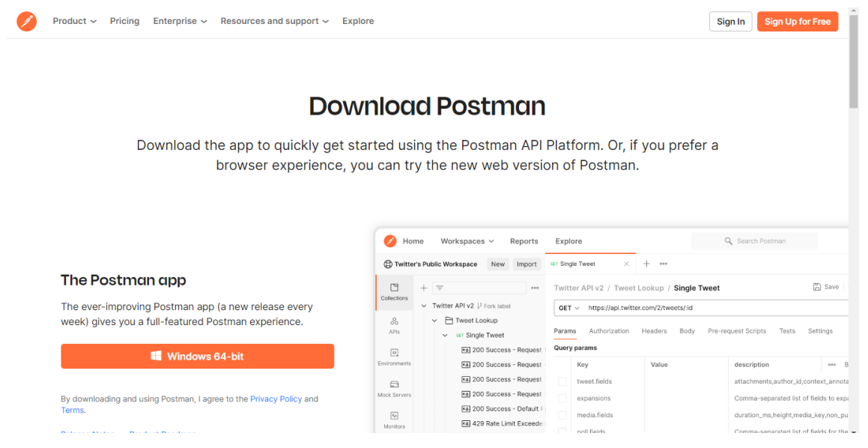Open collections panel more options ellipsis
The width and height of the screenshot is (868, 448).
(x=535, y=288)
